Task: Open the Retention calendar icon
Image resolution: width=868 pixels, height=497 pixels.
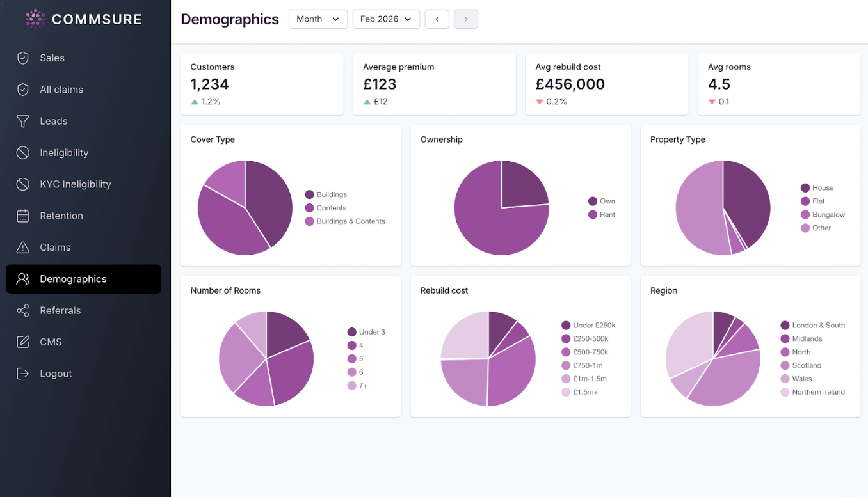Action: (23, 216)
